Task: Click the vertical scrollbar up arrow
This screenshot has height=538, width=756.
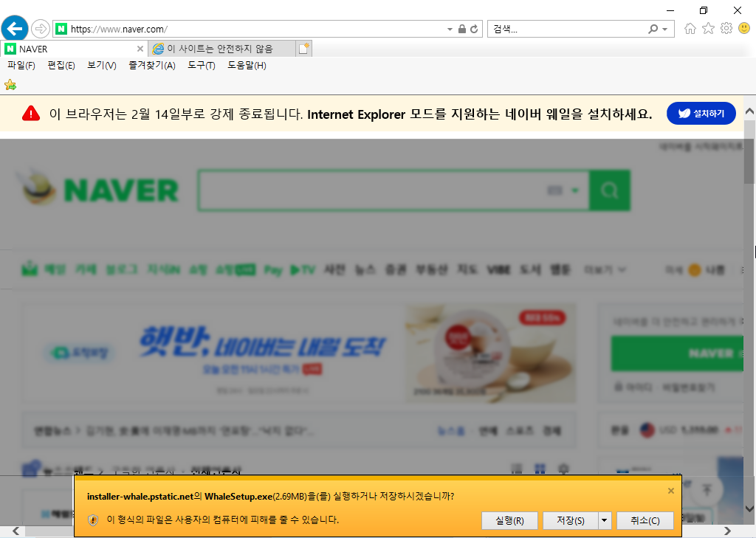Action: click(749, 111)
